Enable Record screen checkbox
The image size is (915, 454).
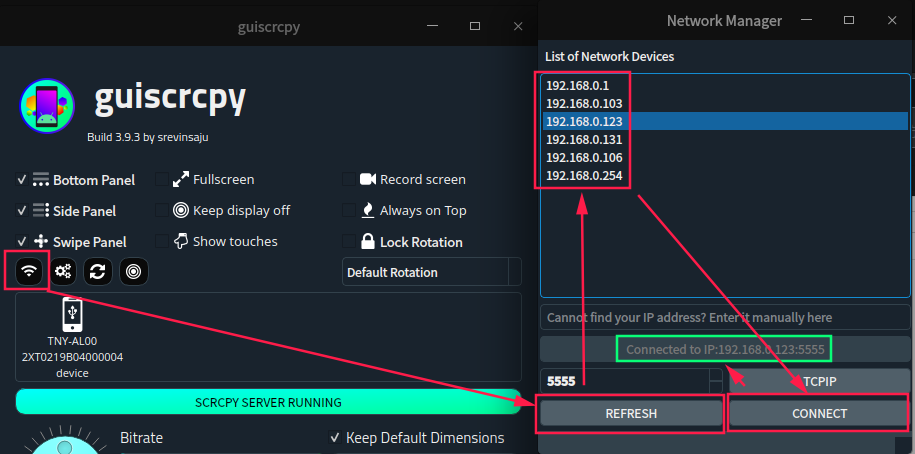(348, 180)
